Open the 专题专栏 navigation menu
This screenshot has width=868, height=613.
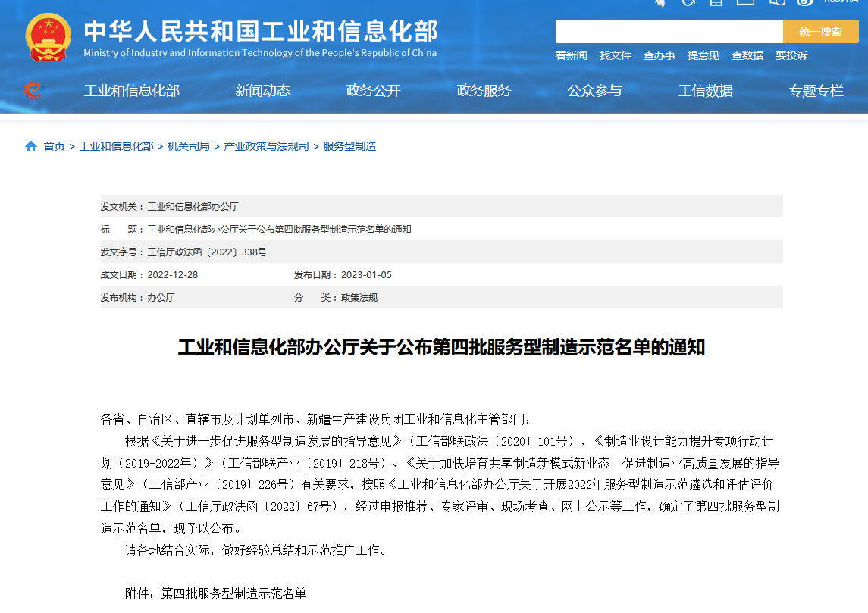[816, 91]
